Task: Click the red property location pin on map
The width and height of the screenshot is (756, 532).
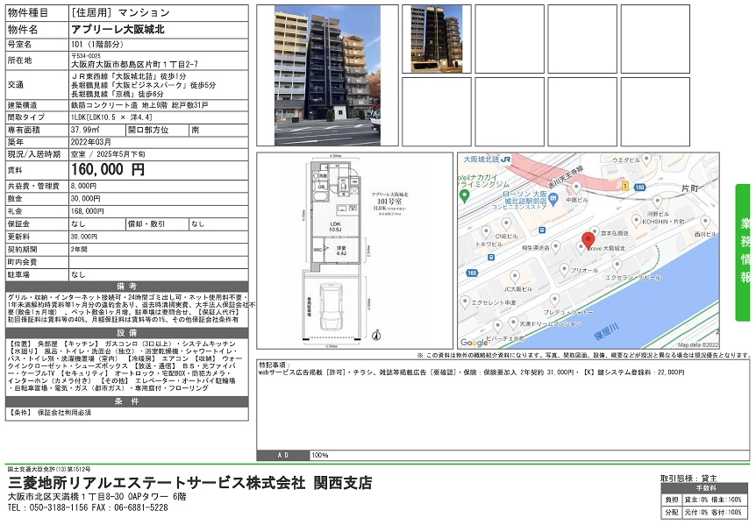Action: (588, 240)
